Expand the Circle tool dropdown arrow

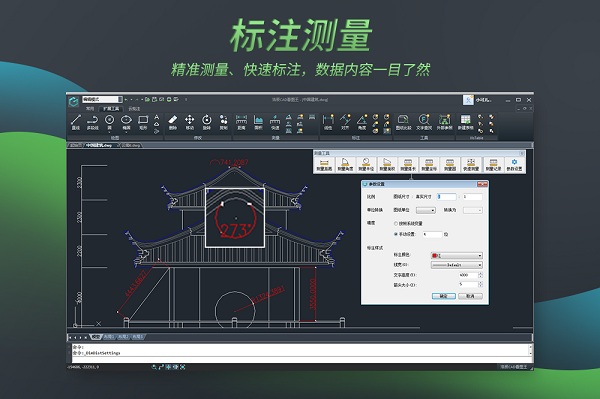click(x=109, y=132)
